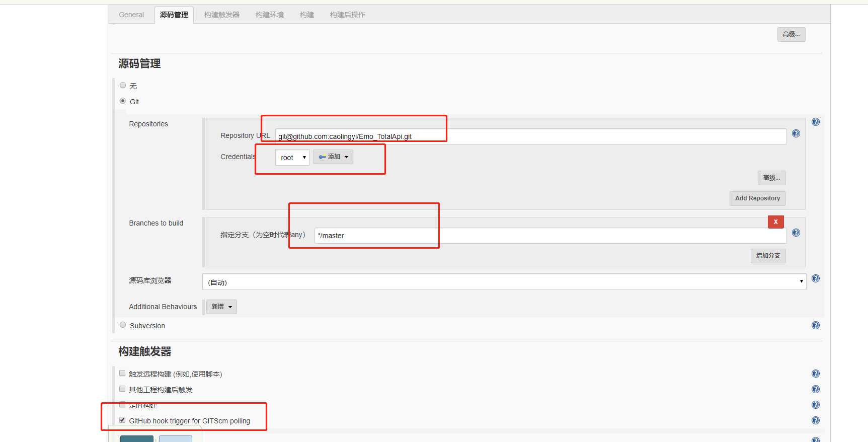Switch to the 源码管理 tab

174,15
